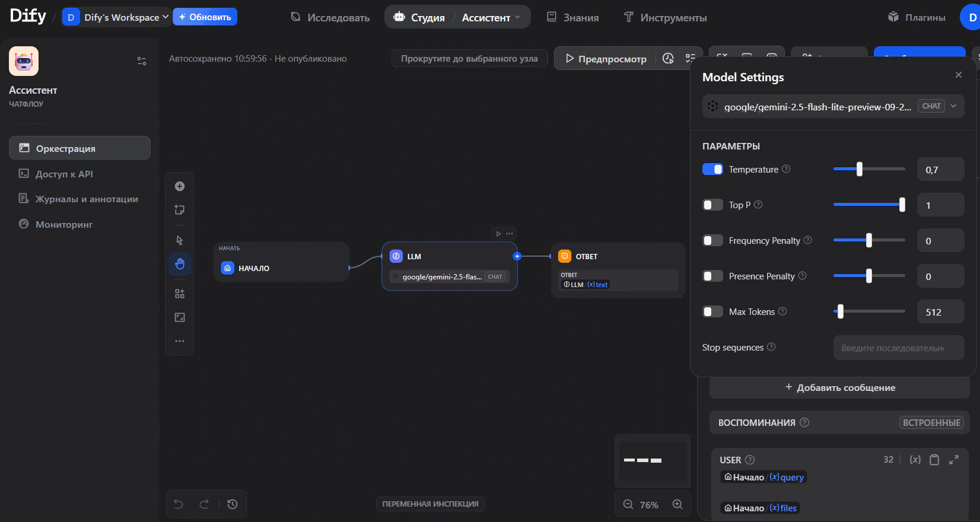This screenshot has width=980, height=522.
Task: Click the Max Tokens value field 512
Action: 941,312
